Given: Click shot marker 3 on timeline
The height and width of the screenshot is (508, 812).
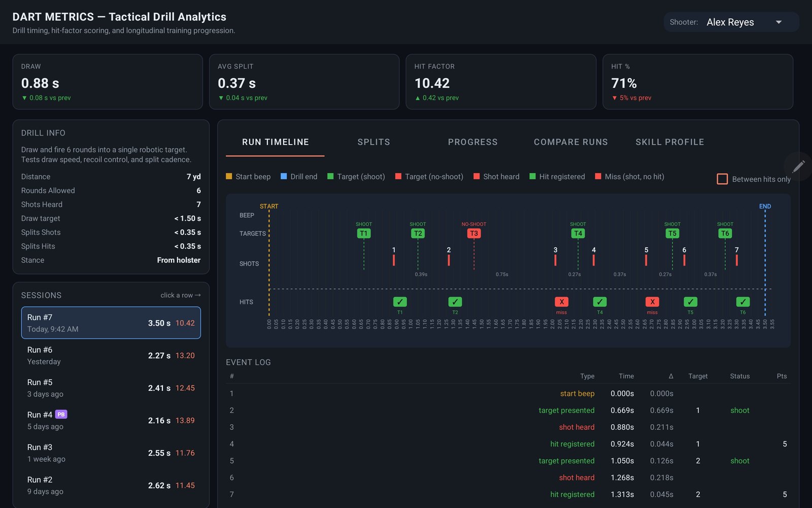Looking at the screenshot, I should point(555,260).
